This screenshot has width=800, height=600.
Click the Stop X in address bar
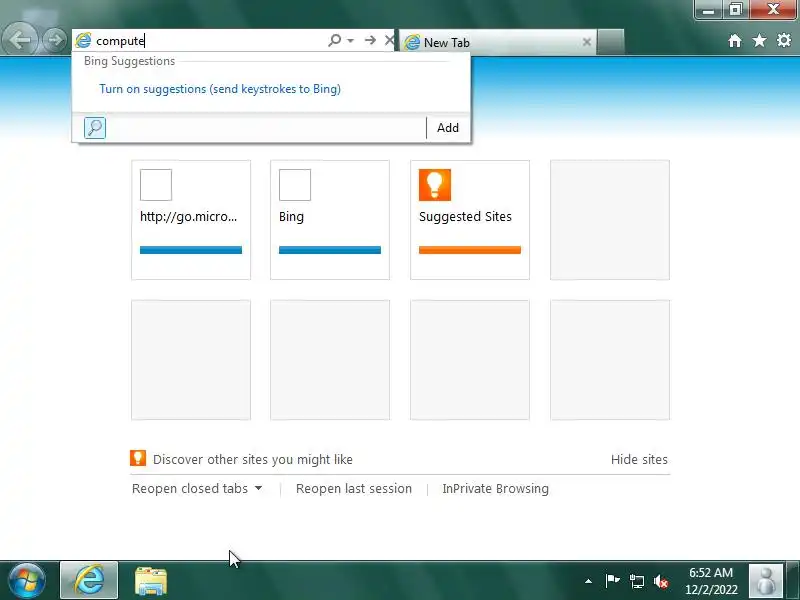[x=389, y=40]
